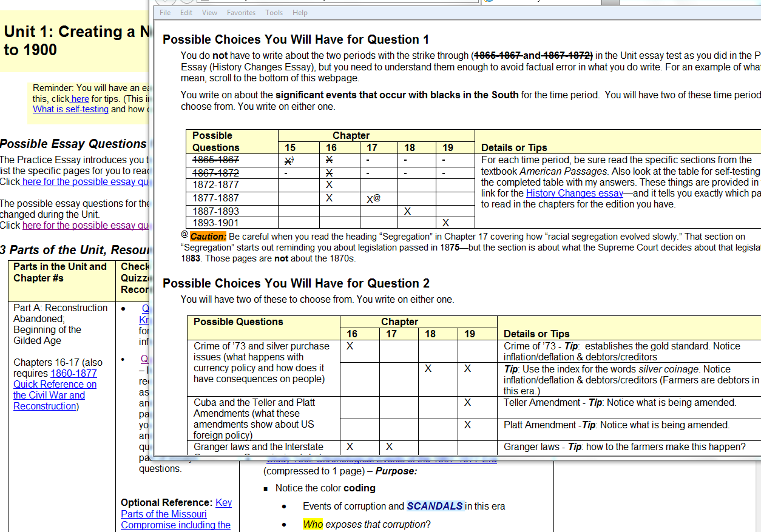
Task: Open the Favorites menu
Action: [x=241, y=13]
